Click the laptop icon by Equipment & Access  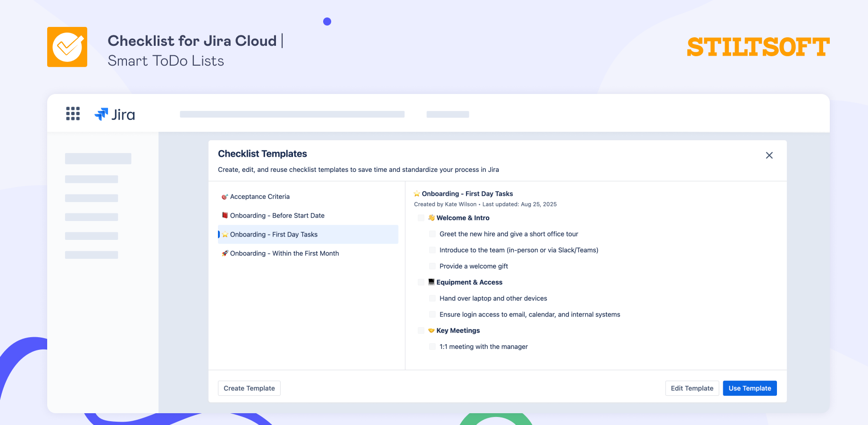tap(431, 282)
